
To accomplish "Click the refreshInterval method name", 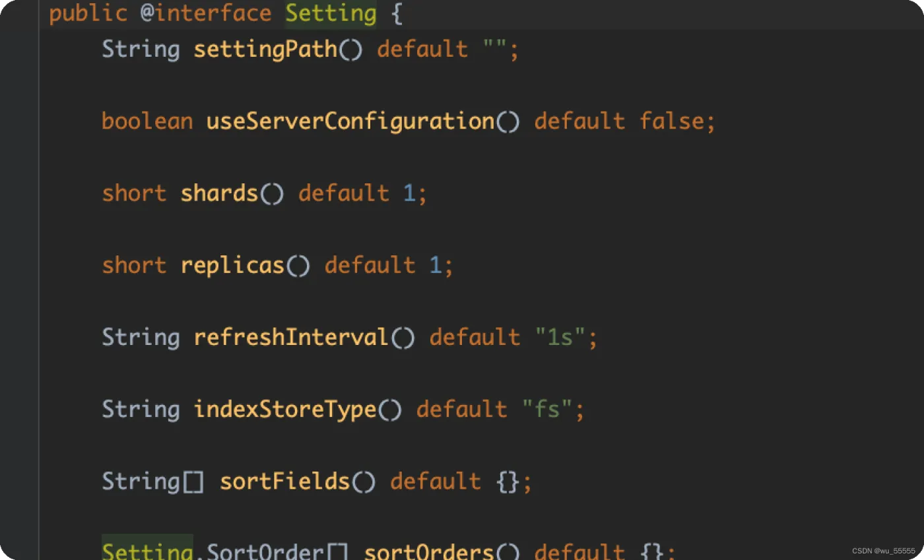I will pos(291,337).
